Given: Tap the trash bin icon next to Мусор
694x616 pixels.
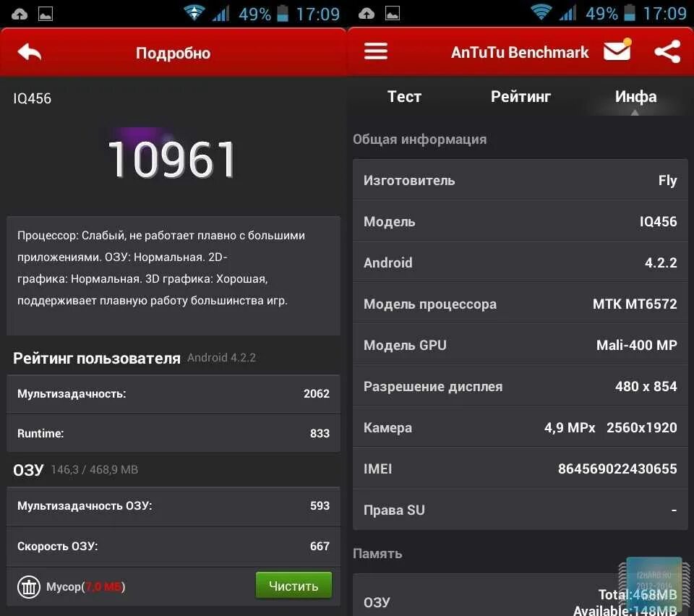Looking at the screenshot, I should point(29,587).
